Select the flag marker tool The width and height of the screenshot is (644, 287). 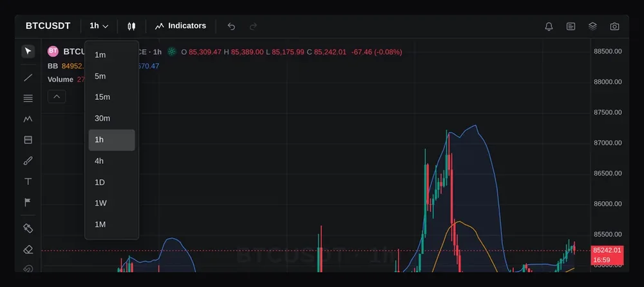coord(28,203)
